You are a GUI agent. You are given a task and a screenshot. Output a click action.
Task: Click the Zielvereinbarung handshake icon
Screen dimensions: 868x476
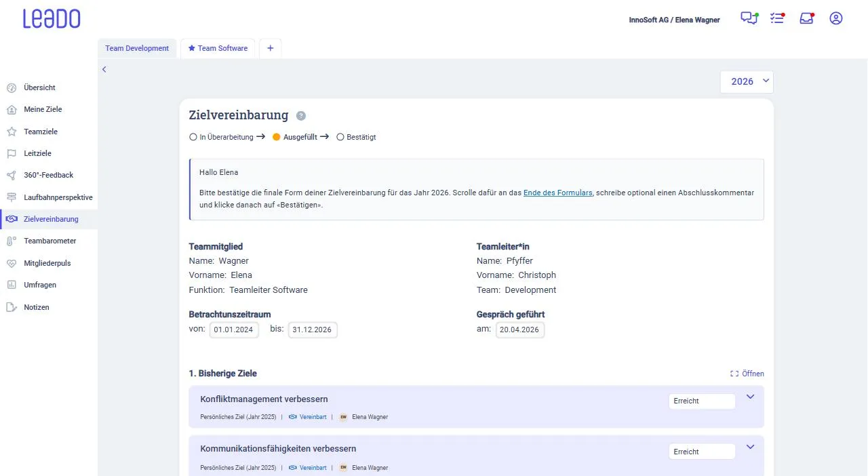pyautogui.click(x=12, y=219)
